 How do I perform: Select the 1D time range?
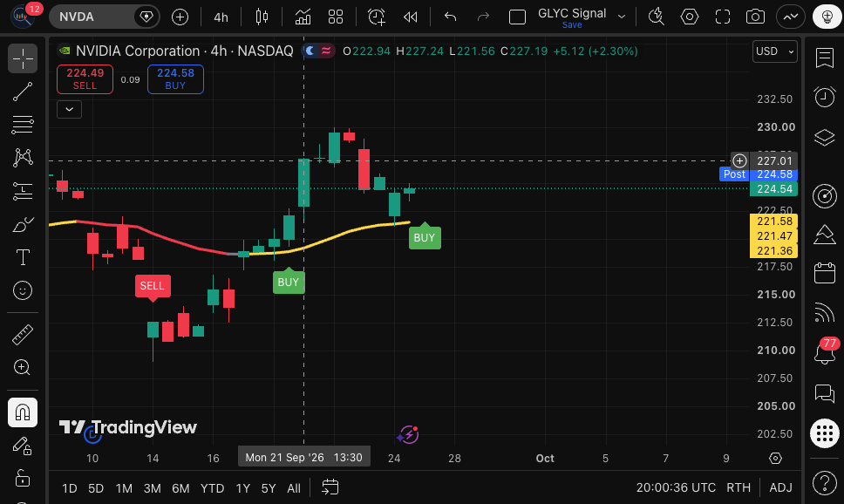70,488
